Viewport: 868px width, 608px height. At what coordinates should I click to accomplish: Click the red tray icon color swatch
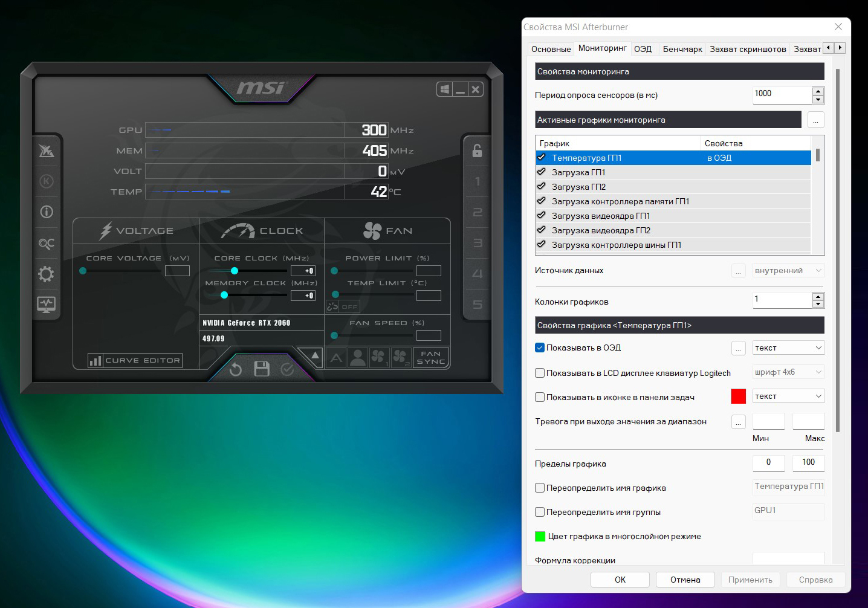click(738, 396)
